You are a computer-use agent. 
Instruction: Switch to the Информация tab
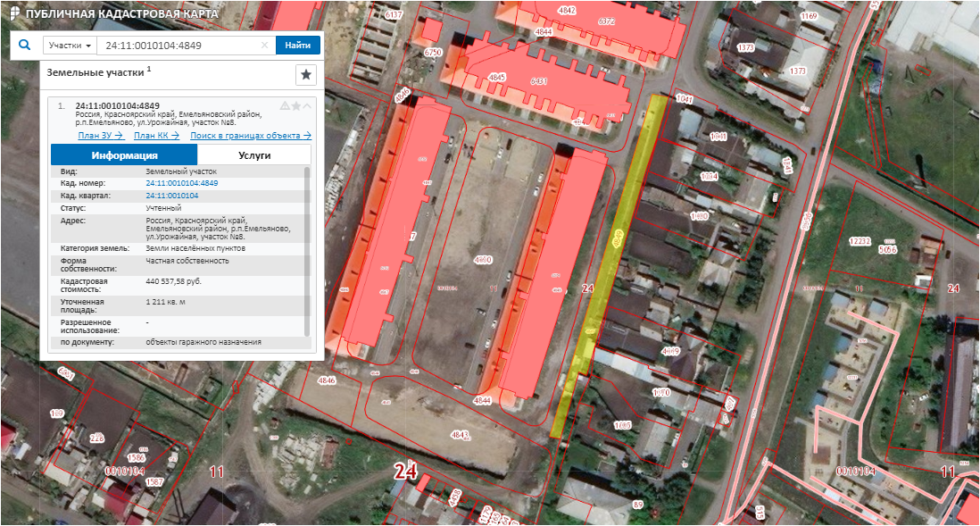pos(124,154)
